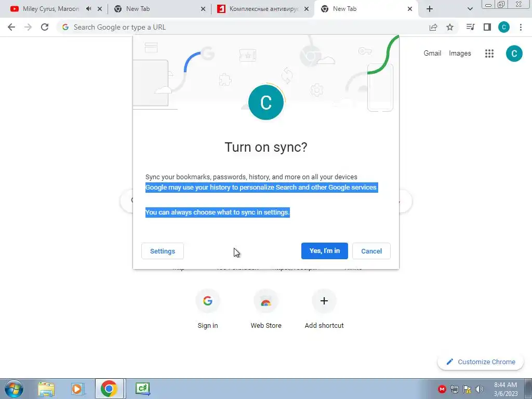The height and width of the screenshot is (399, 532).
Task: Open the Windows Start menu
Action: click(x=14, y=389)
